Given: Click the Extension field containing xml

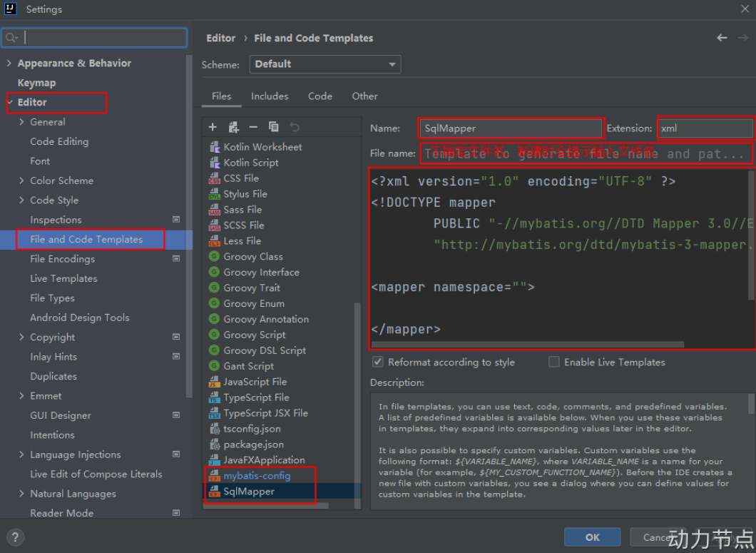Looking at the screenshot, I should pyautogui.click(x=705, y=128).
